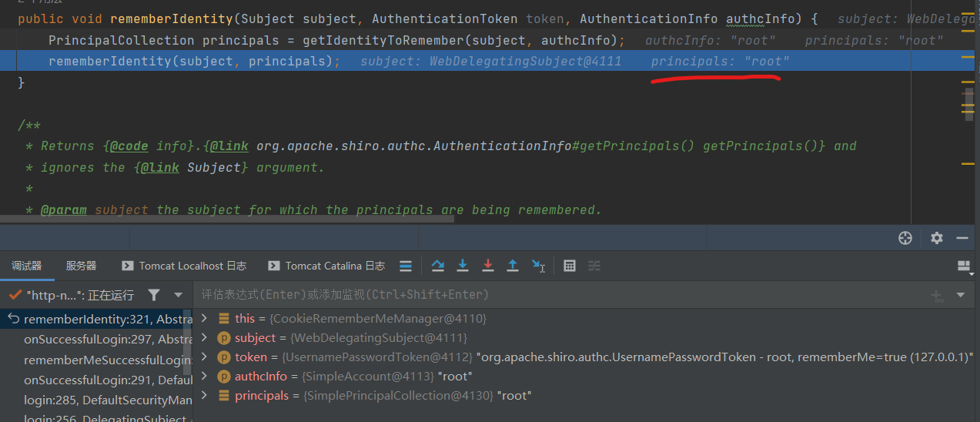The height and width of the screenshot is (422, 980).
Task: Open the evaluate expression history dropdown
Action: pyautogui.click(x=960, y=295)
